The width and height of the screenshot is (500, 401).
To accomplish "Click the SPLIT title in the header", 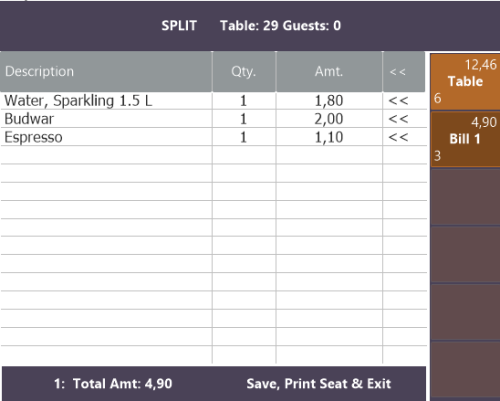I will (179, 26).
